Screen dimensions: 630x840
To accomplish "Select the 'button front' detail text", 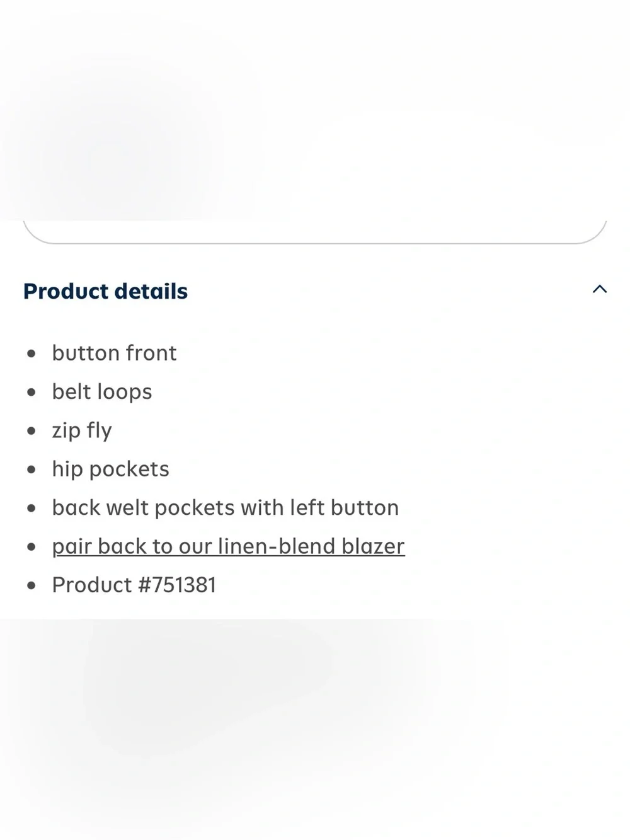I will pos(114,353).
